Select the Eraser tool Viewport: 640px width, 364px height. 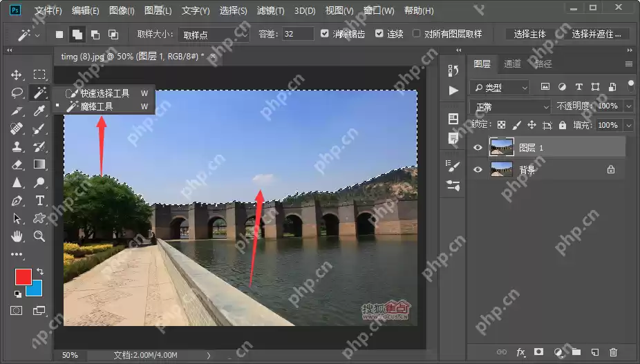click(17, 164)
